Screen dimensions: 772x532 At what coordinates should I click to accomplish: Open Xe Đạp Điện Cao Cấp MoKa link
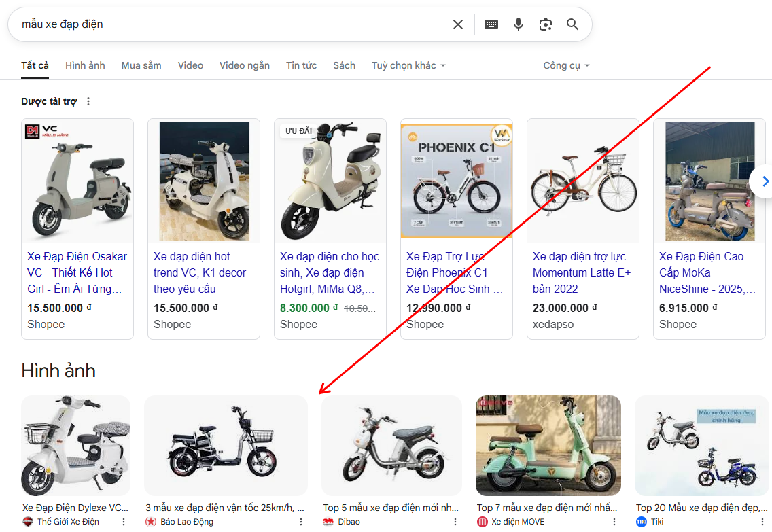[x=707, y=272]
